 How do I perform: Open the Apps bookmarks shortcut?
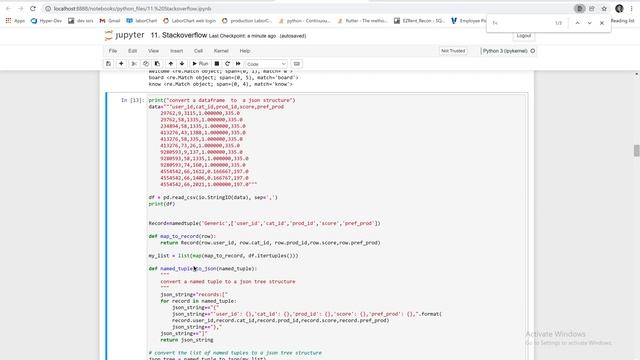coord(15,21)
